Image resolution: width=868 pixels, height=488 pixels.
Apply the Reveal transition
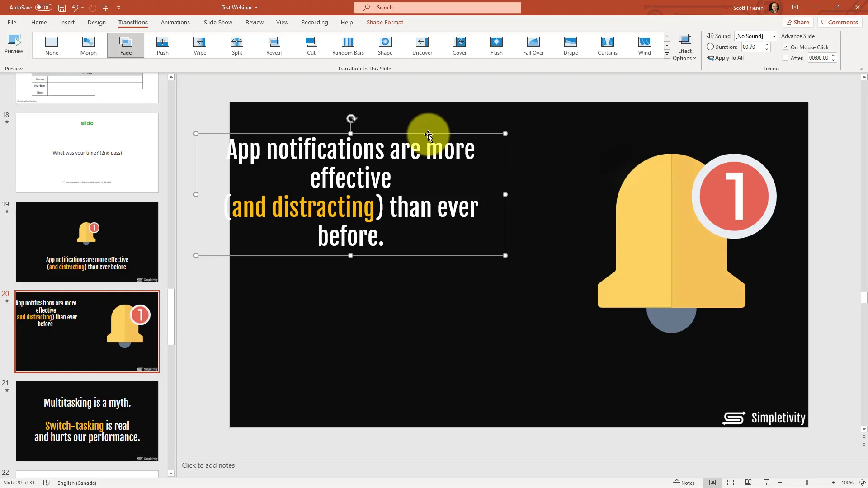[274, 45]
